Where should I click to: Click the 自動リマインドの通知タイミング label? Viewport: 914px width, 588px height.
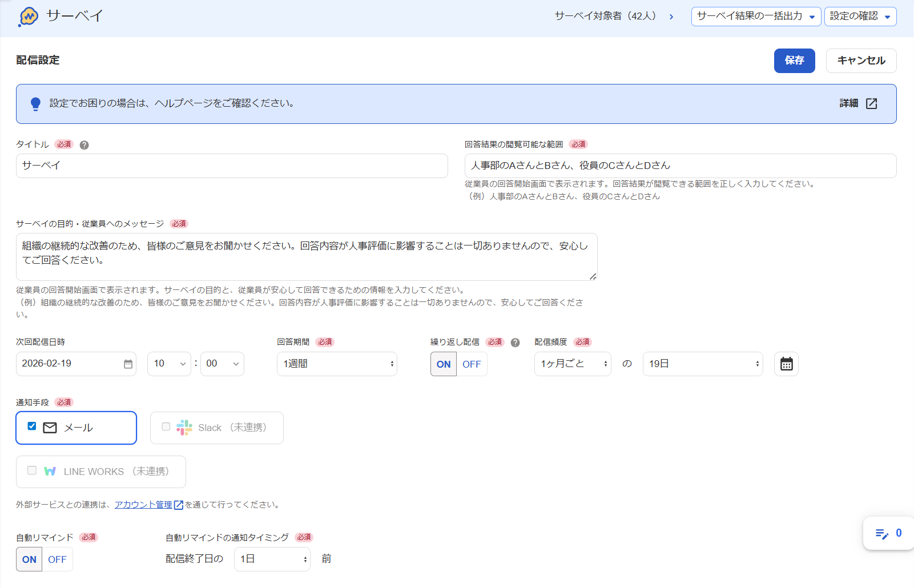(227, 538)
